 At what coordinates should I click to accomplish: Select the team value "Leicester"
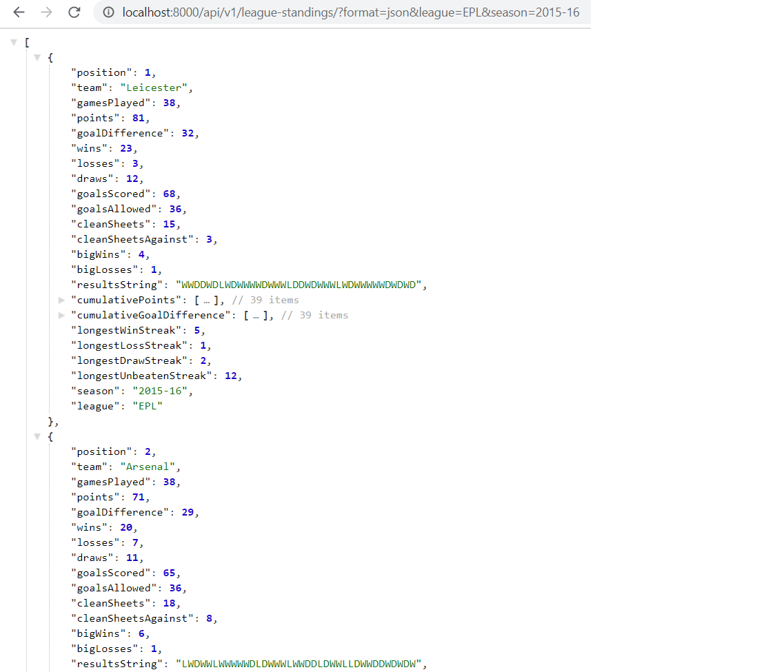point(154,88)
